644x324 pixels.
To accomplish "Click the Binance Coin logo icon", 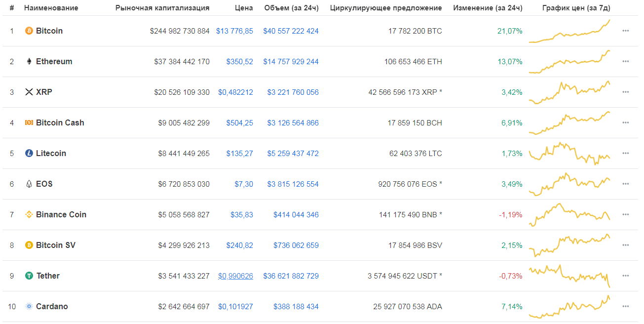I will pos(29,214).
